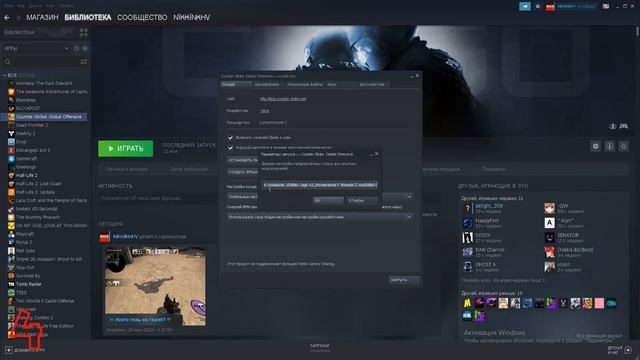Open the ЗАГРУЗКИ downloads area at bottom

[320, 348]
